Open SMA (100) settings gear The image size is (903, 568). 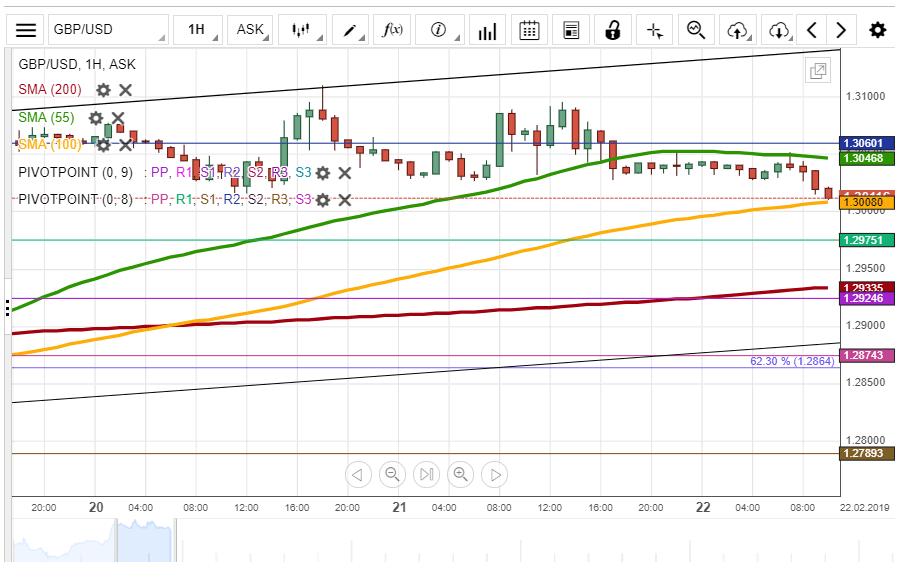[103, 145]
